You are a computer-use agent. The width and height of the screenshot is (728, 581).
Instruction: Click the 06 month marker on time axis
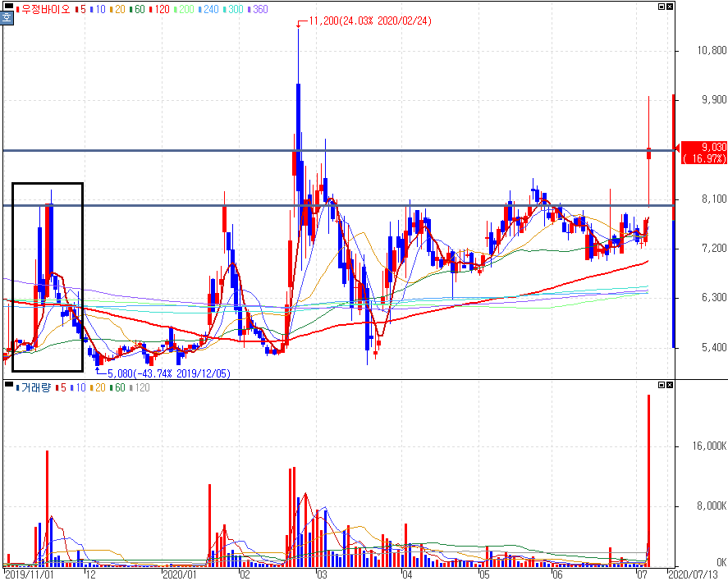point(557,574)
